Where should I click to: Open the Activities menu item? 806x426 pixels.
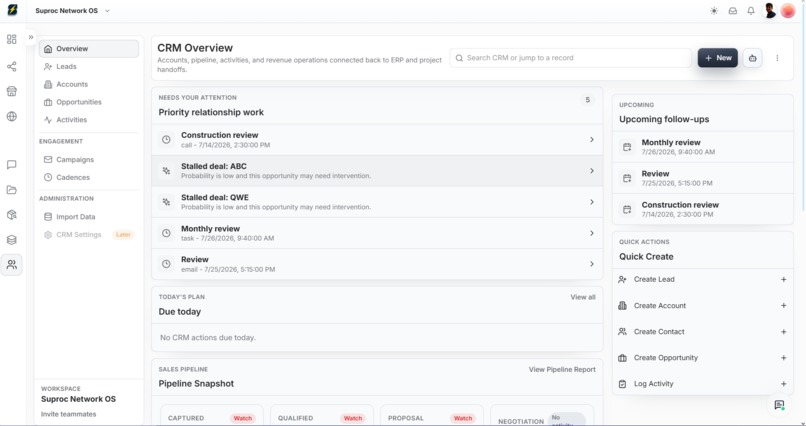click(x=89, y=120)
